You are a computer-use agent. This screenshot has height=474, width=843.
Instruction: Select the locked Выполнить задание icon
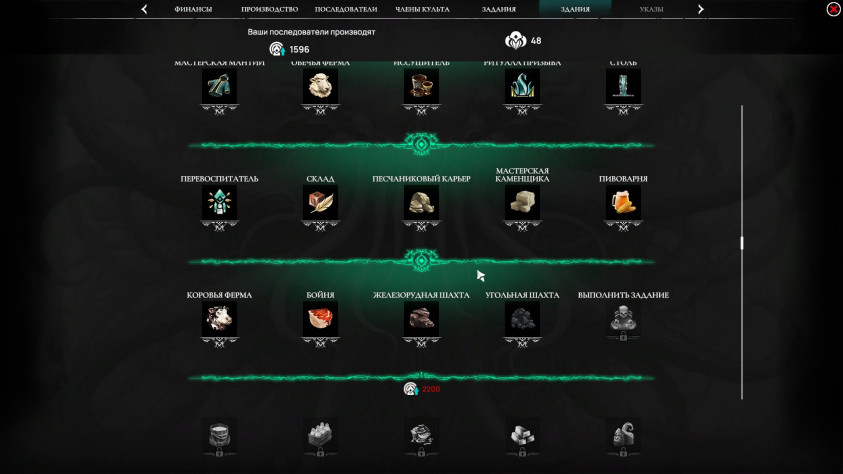(x=623, y=319)
